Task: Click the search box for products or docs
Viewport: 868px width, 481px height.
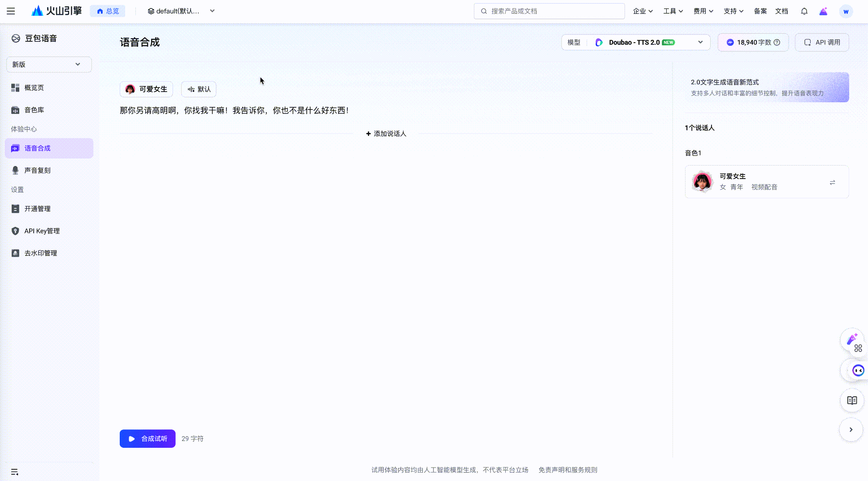Action: coord(549,11)
